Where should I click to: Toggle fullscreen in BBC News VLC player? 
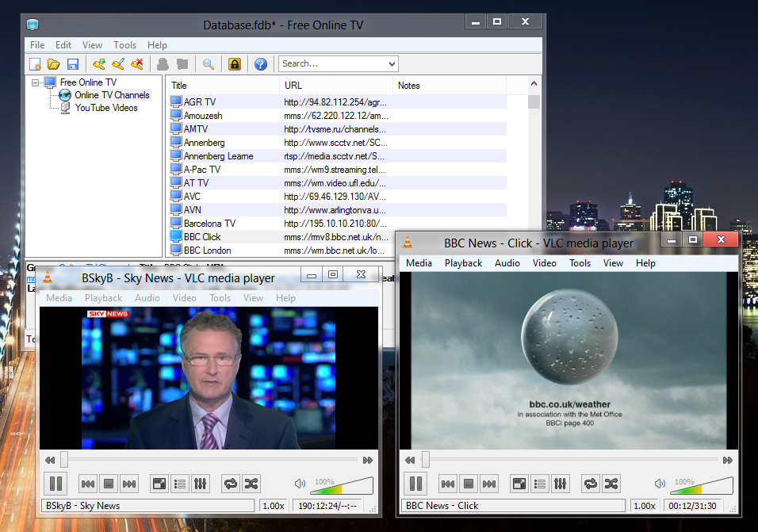point(519,483)
